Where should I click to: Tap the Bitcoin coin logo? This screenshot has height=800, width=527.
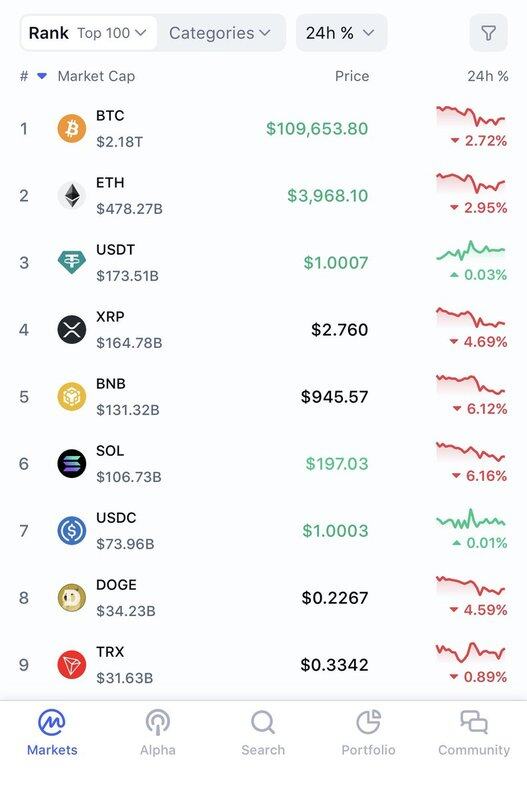tap(71, 129)
